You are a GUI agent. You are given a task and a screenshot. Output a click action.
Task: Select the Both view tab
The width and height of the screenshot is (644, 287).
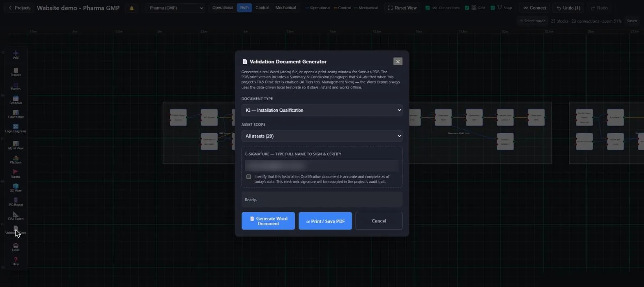pos(244,8)
